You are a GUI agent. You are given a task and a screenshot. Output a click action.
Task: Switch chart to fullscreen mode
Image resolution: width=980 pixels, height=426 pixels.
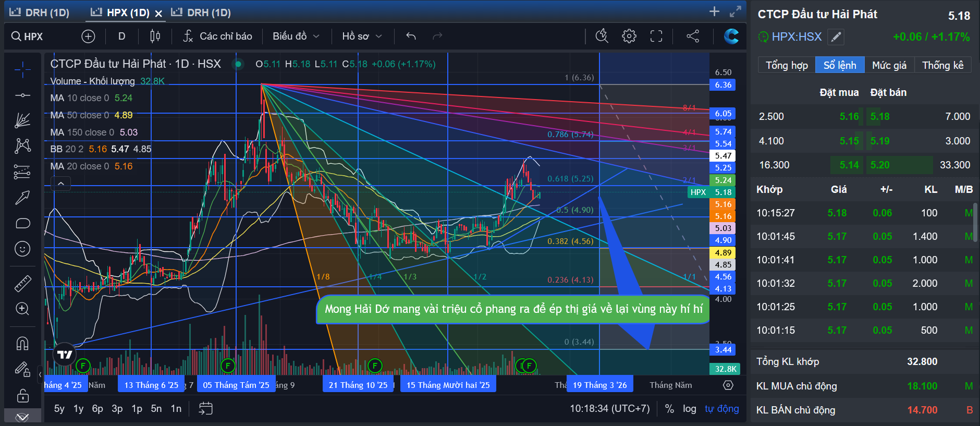pyautogui.click(x=656, y=36)
